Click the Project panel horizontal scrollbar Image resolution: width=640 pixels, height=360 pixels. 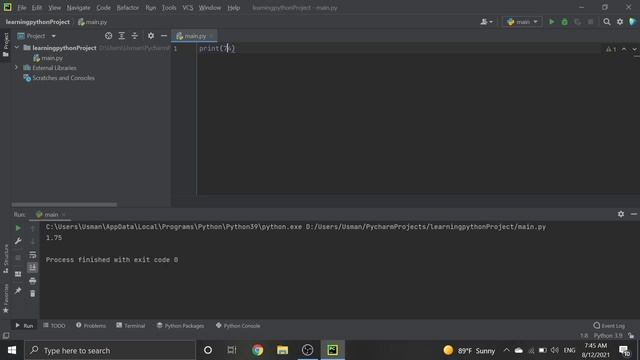tap(64, 204)
